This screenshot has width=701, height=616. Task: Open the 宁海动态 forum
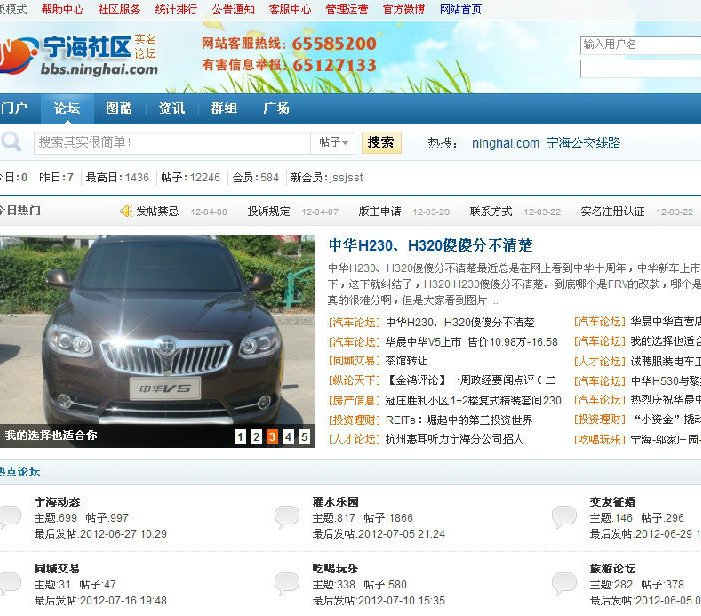57,502
